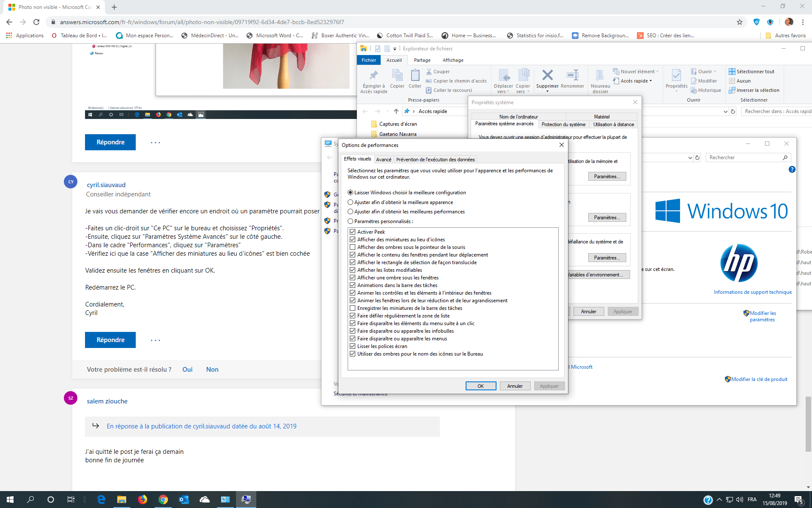Click OK in Options de performances
This screenshot has height=508, width=812.
pos(480,386)
